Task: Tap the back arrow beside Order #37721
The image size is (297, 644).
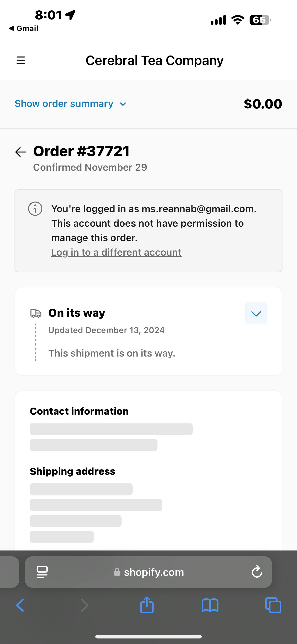Action: coord(20,152)
